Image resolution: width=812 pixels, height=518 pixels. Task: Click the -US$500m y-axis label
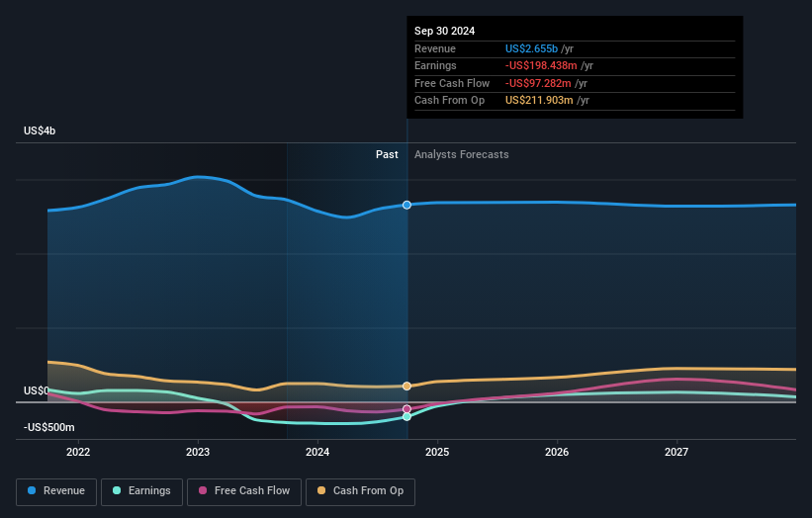pos(49,427)
